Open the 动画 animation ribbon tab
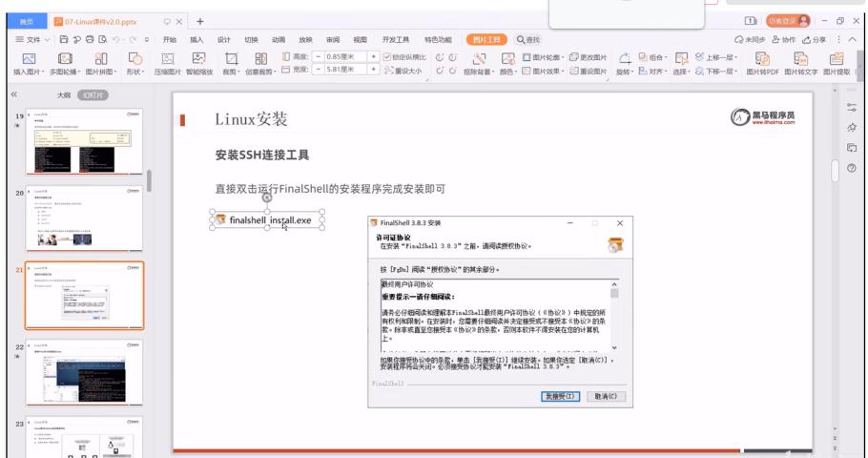The height and width of the screenshot is (458, 868). click(279, 39)
